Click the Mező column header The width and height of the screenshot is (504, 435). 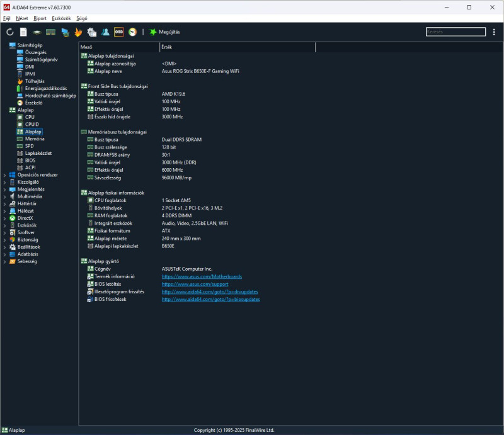pyautogui.click(x=119, y=47)
